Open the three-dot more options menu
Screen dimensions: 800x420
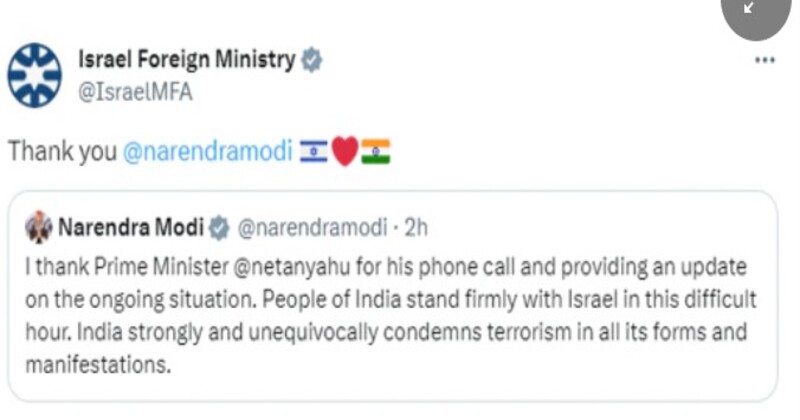coord(765,60)
